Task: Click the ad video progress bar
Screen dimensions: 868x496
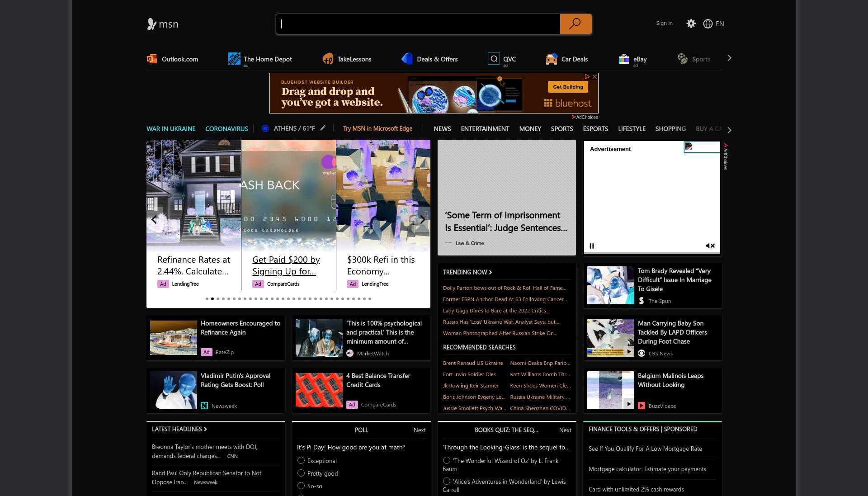Action: 651,253
